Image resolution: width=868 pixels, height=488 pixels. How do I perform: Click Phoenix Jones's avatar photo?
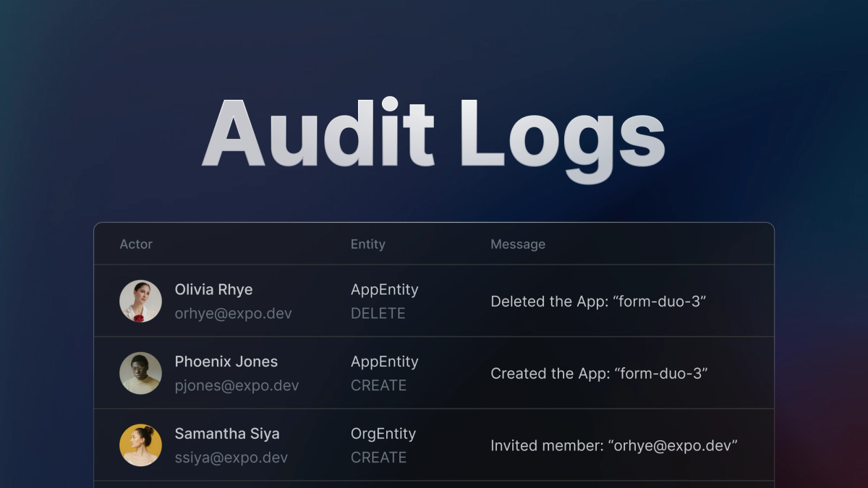[140, 373]
